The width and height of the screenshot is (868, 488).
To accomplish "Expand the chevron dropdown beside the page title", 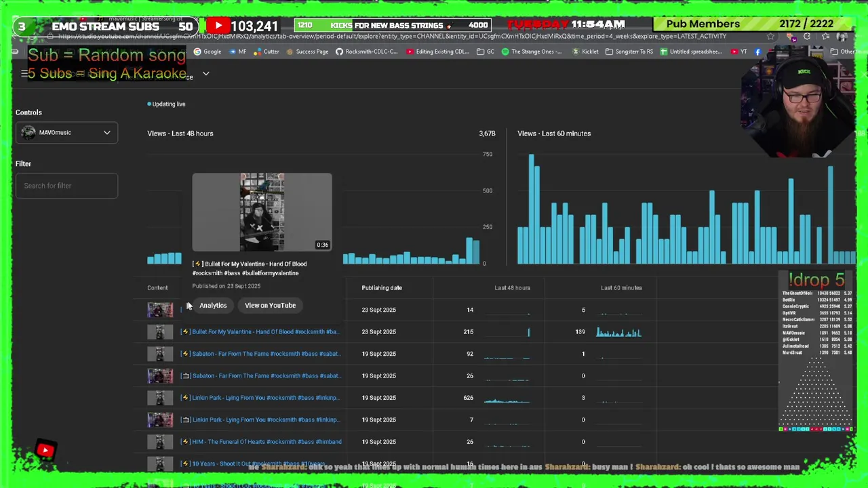I will (205, 73).
